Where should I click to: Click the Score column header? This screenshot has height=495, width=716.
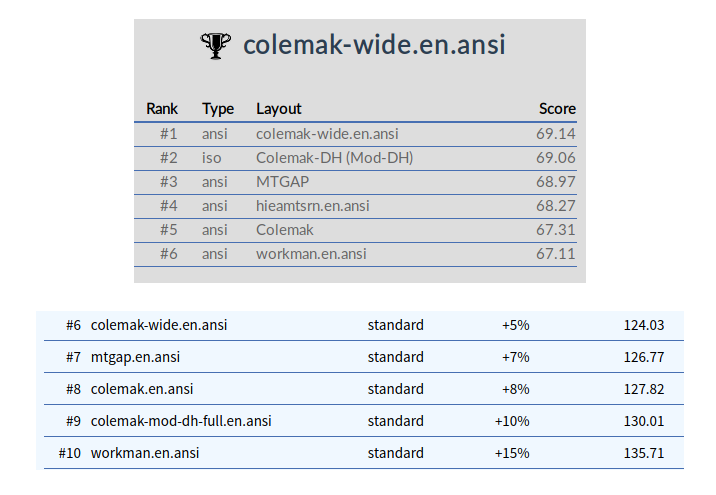pyautogui.click(x=557, y=108)
